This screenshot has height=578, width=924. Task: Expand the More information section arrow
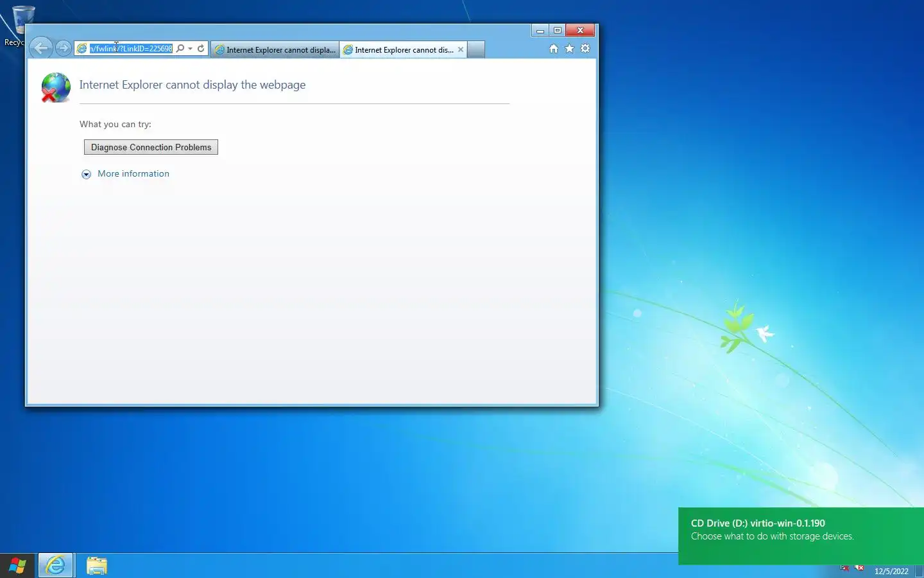point(87,174)
